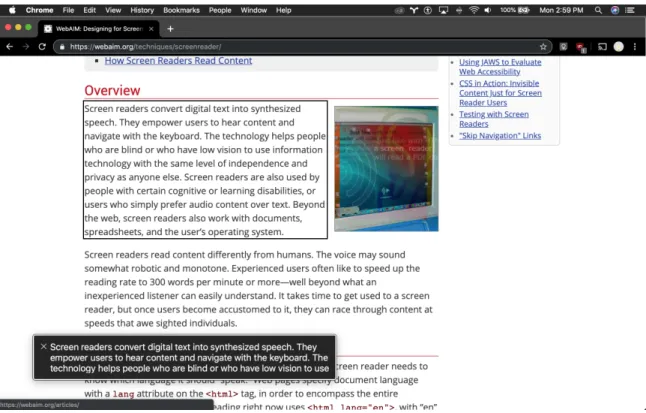Open Using JAWS to Evaluate Web Accessibility link
646x413 pixels.
pyautogui.click(x=500, y=67)
